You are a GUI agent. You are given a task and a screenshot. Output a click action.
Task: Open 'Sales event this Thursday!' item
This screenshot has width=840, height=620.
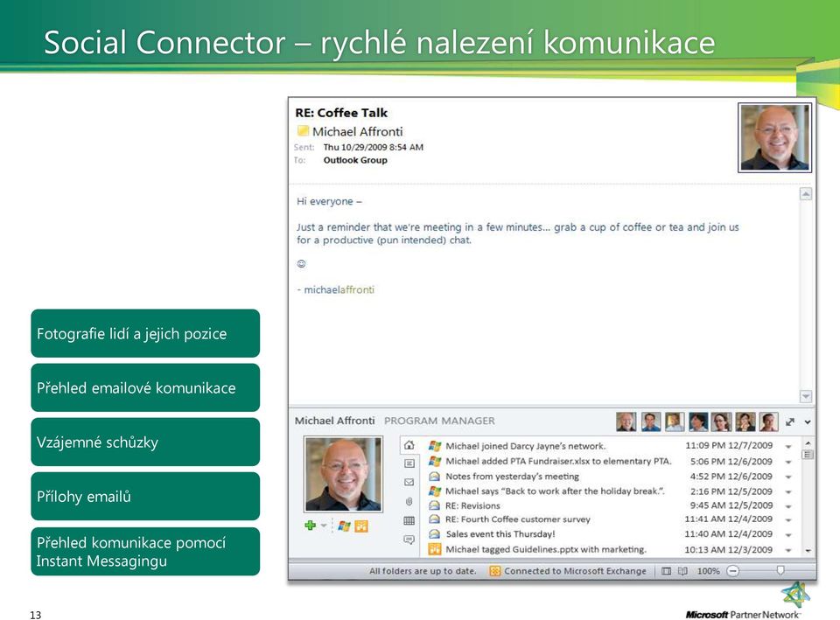coord(500,533)
